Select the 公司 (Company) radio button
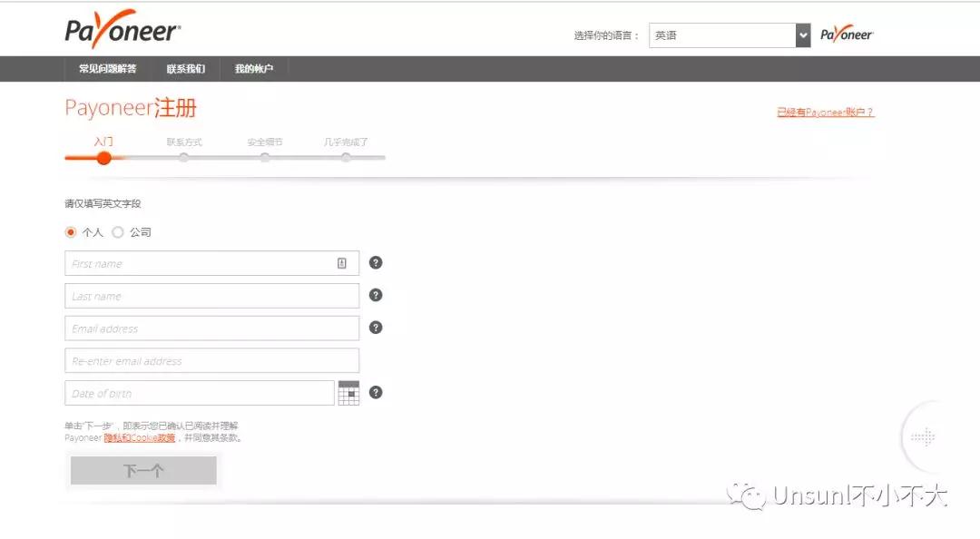980x539 pixels. pyautogui.click(x=118, y=232)
